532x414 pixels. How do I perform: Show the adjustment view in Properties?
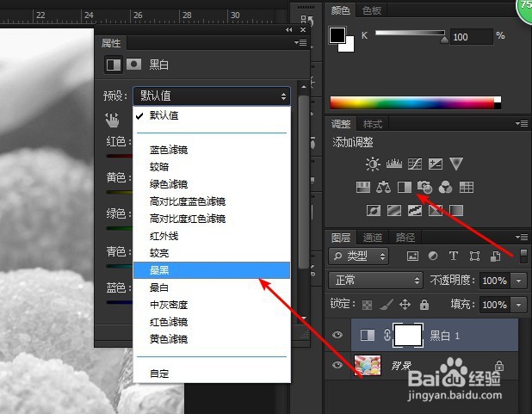point(114,65)
